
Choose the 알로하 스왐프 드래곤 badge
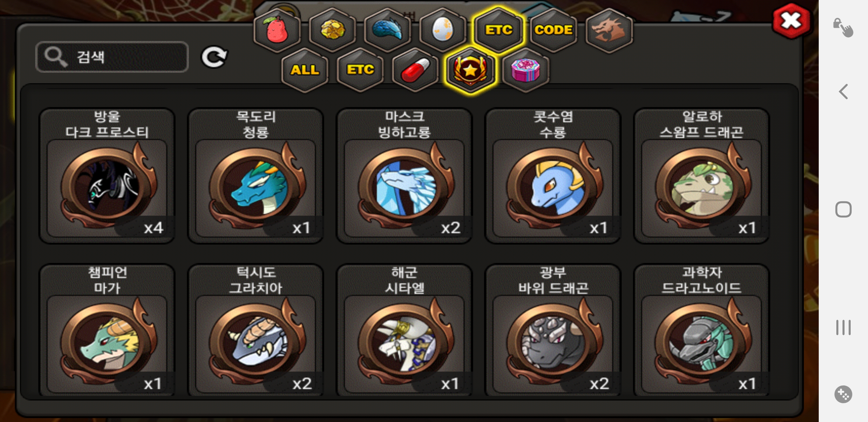[701, 176]
